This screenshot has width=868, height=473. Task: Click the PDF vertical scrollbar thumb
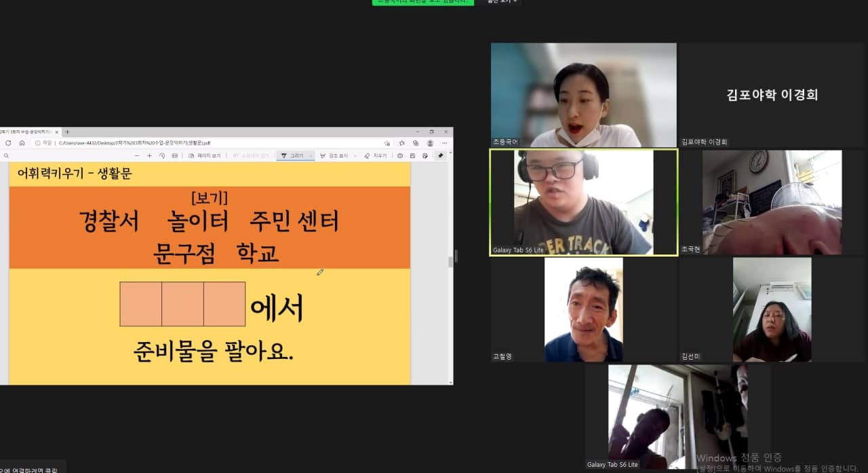(450, 263)
